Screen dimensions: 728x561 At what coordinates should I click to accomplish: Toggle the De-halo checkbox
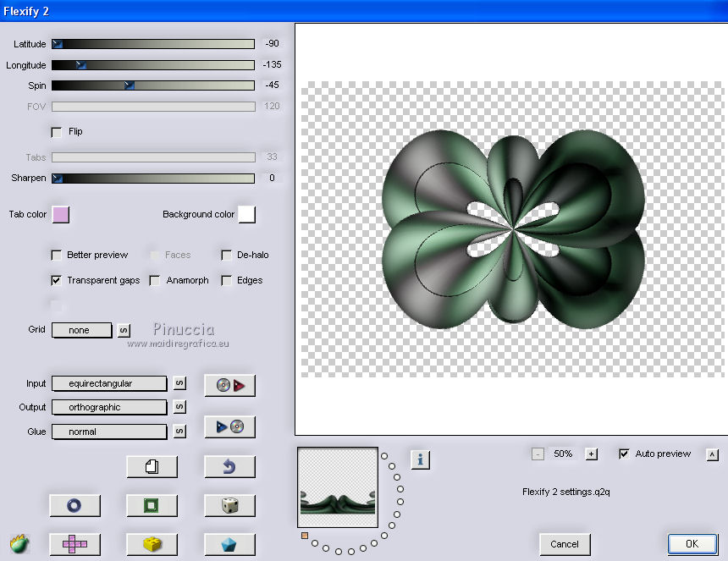(227, 256)
